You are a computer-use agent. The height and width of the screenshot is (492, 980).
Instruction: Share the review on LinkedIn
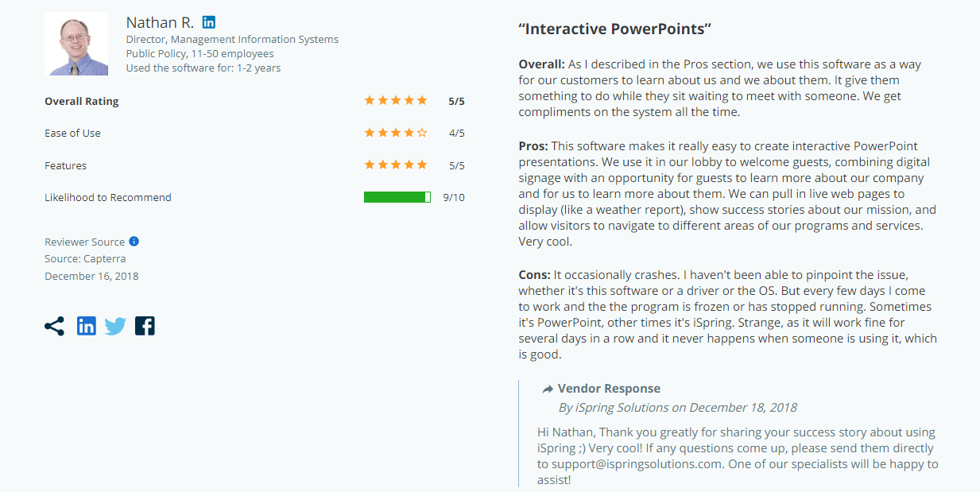pos(87,326)
